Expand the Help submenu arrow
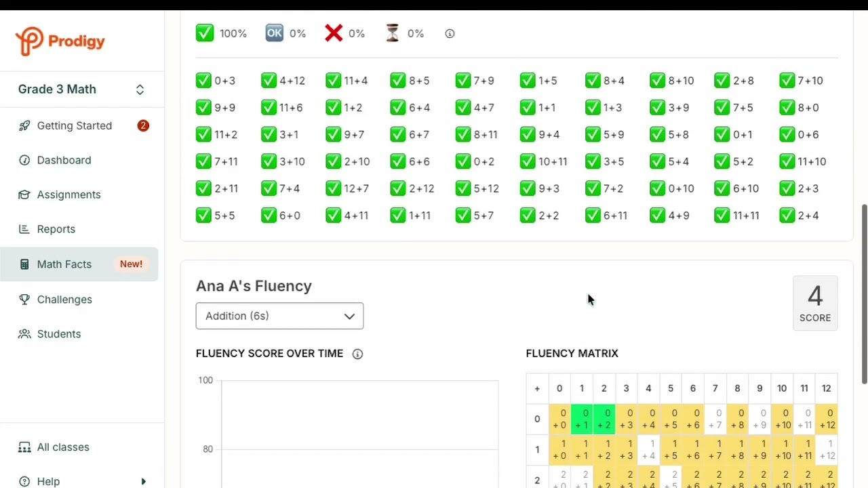The height and width of the screenshot is (488, 868). [143, 481]
